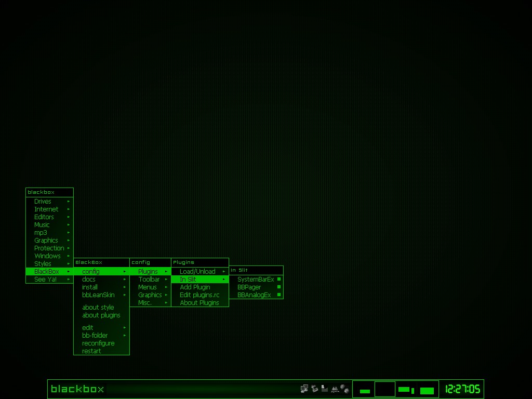This screenshot has width=532, height=399.
Task: Expand the mp3 submenu arrow
Action: [x=69, y=233]
